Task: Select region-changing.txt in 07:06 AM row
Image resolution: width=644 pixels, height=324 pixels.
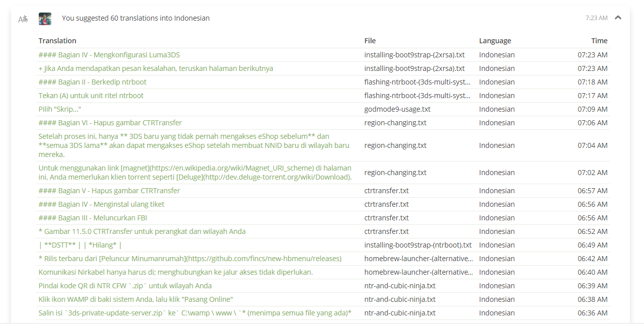Action: [x=395, y=123]
